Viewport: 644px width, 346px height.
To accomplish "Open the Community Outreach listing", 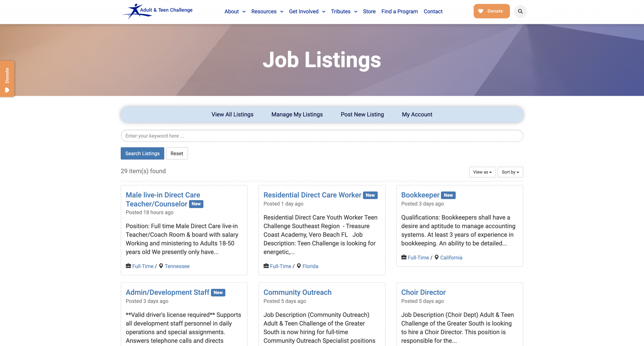I will click(297, 292).
